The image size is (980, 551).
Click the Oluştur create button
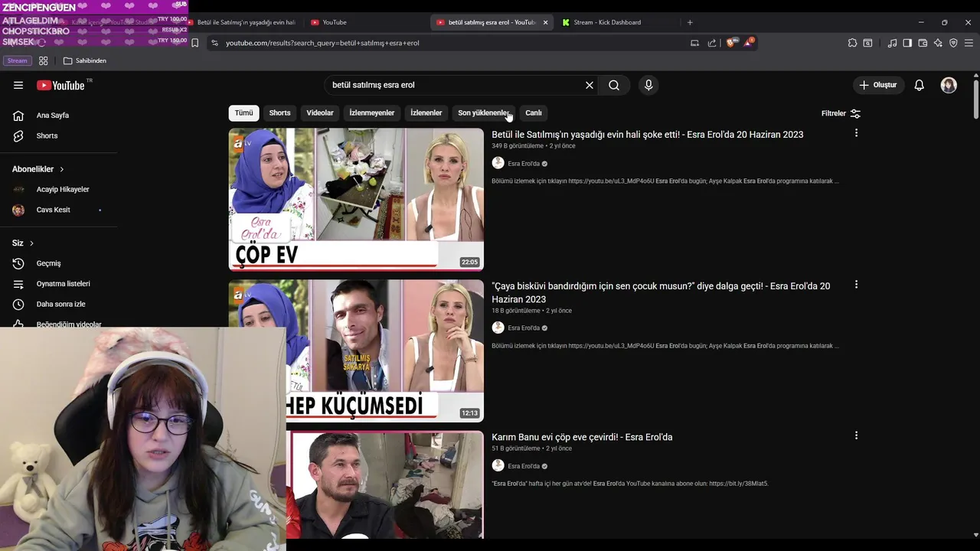(x=877, y=85)
